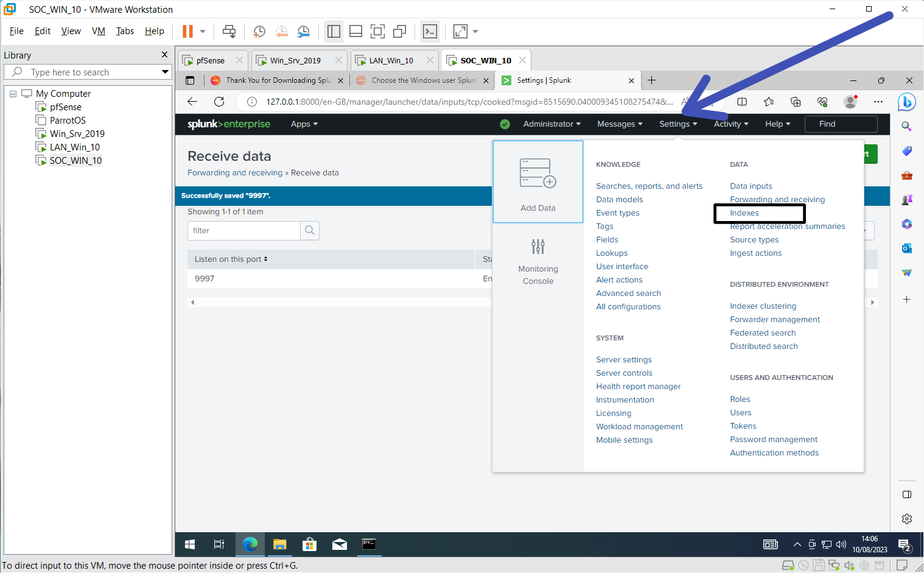Image resolution: width=924 pixels, height=573 pixels.
Task: Open Microsoft Store from guest taskbar
Action: pyautogui.click(x=309, y=544)
